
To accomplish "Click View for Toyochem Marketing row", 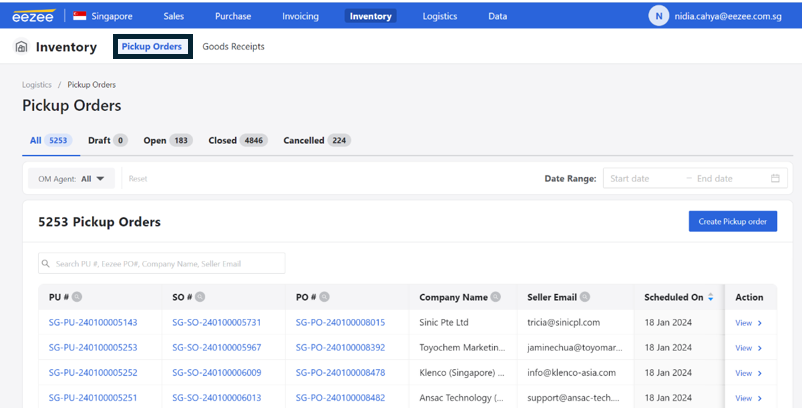I will tap(749, 348).
